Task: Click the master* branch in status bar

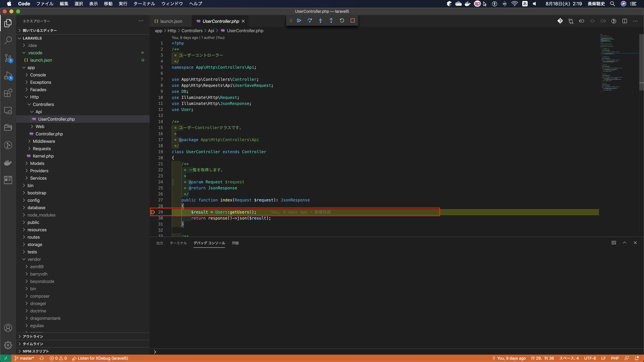Action: pyautogui.click(x=24, y=358)
